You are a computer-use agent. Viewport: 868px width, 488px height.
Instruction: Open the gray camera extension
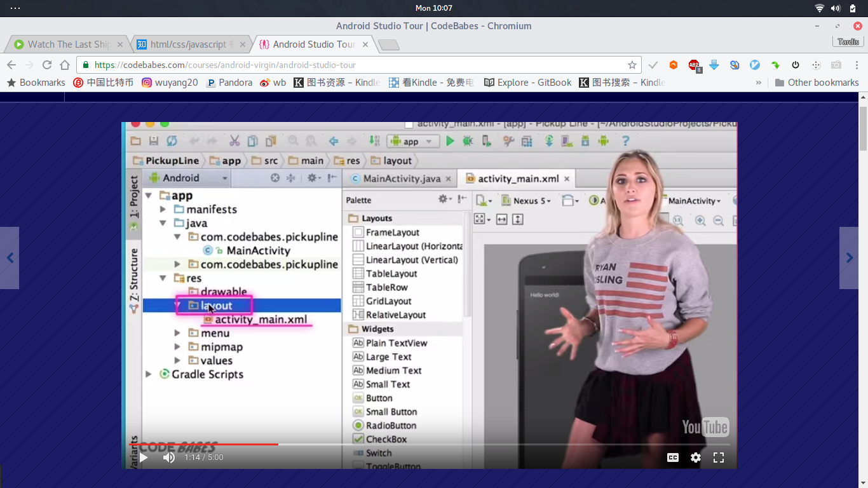click(836, 65)
